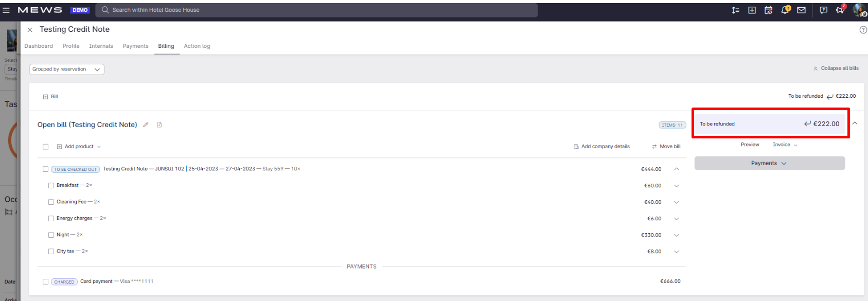Open the megaphone announcements icon

coord(840,9)
